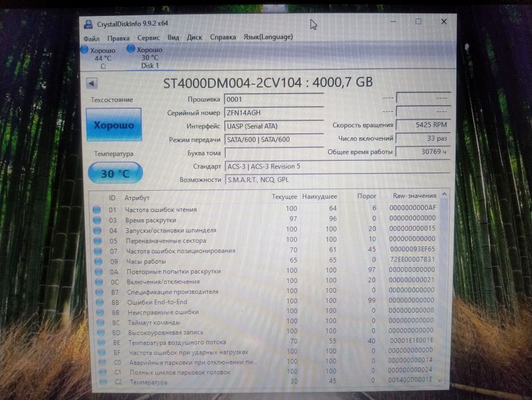Screen dimensions: 532x400
Task: Click the Прошивка field showing 0001
Action: (x=274, y=100)
